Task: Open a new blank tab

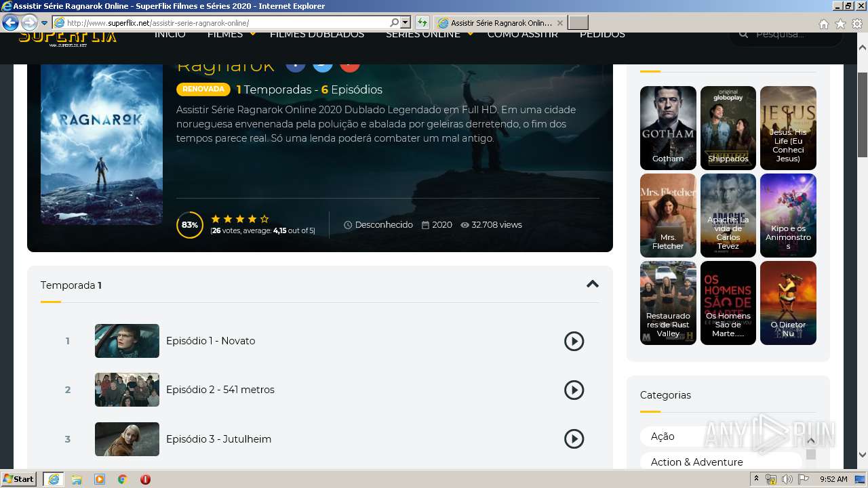Action: 578,23
